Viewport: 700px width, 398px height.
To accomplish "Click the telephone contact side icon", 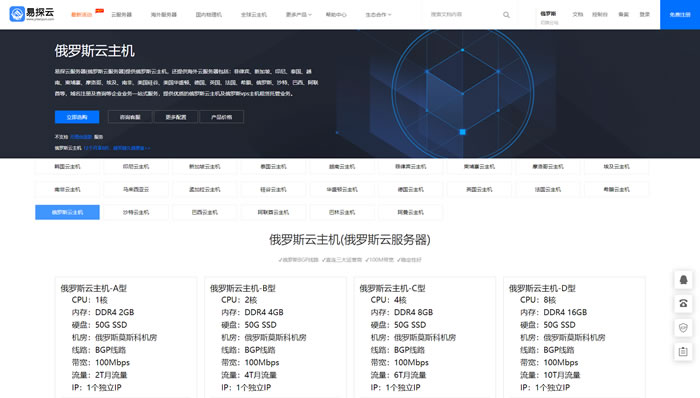I will point(683,304).
